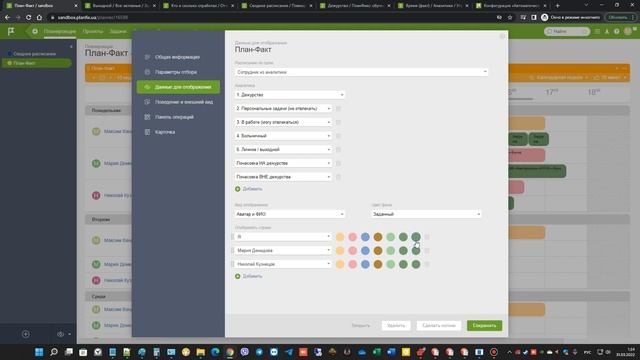Screen dimensions: 640x360
Task: Expand the 3. В работе dropdown
Action: [283, 122]
